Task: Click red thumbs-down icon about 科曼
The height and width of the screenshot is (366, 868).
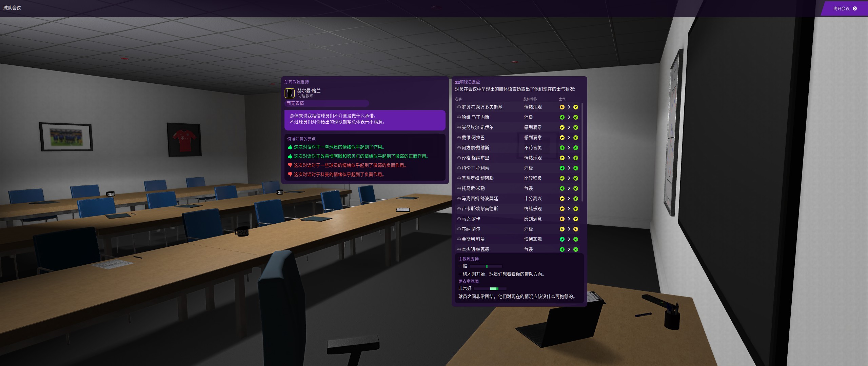Action: click(290, 174)
